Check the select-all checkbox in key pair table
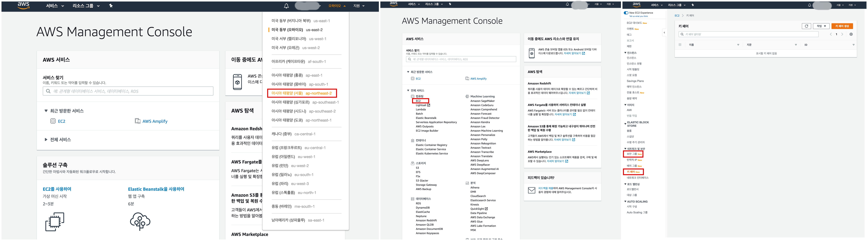Viewport: 868px width, 241px height. 680,45
